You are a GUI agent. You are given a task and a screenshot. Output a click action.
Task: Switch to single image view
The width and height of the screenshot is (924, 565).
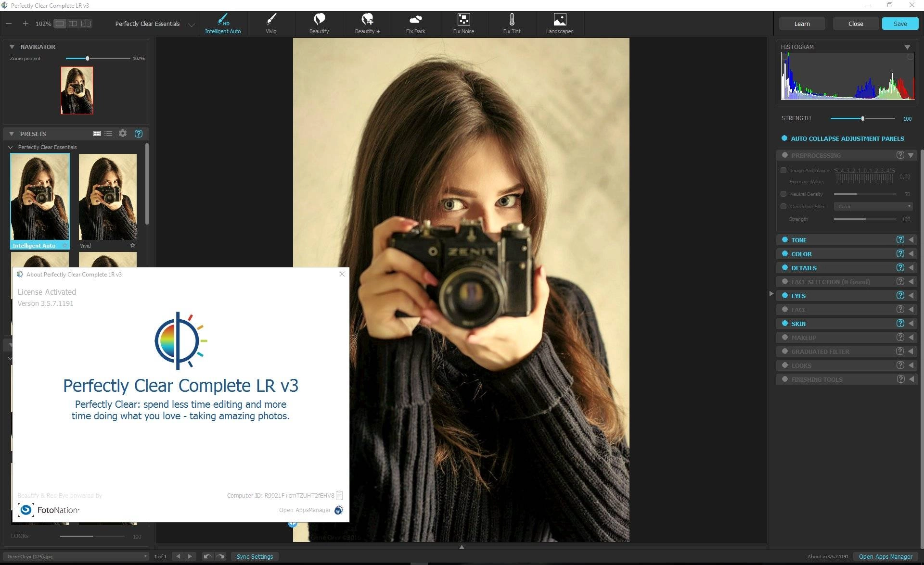[x=60, y=24]
